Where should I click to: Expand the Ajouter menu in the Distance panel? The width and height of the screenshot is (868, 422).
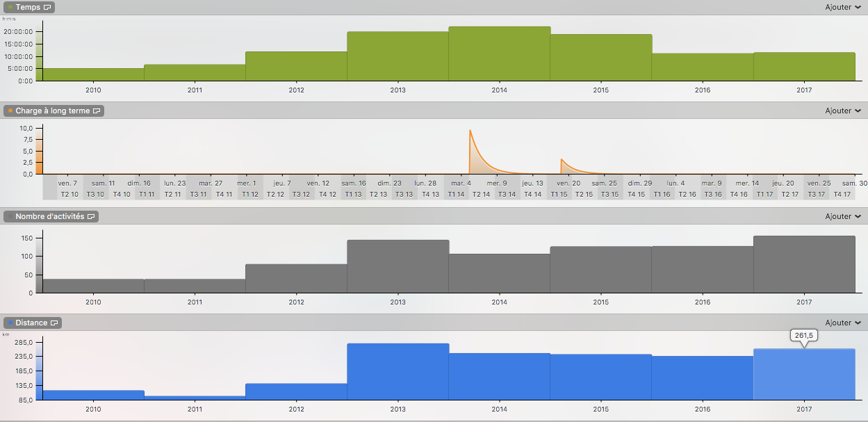point(842,323)
